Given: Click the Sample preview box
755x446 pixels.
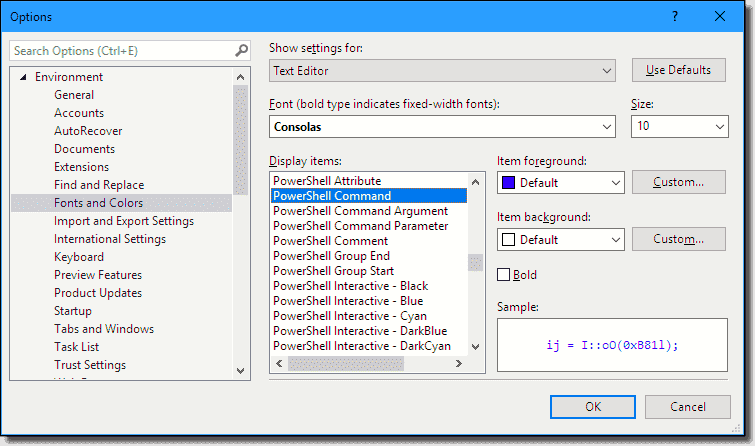Looking at the screenshot, I should pyautogui.click(x=612, y=345).
